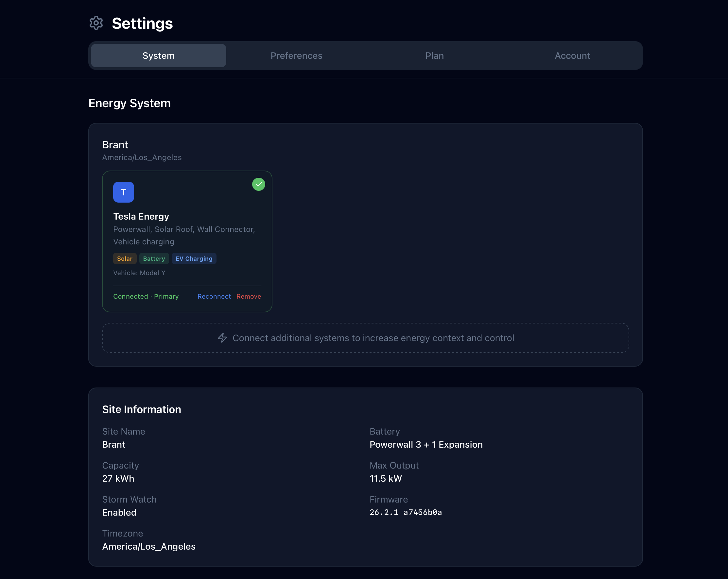Click the Timezone value America/Los_Angeles
728x579 pixels.
pyautogui.click(x=148, y=546)
